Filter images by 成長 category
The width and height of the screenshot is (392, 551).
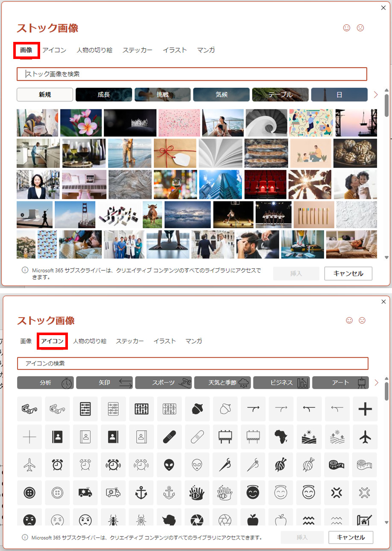(104, 94)
